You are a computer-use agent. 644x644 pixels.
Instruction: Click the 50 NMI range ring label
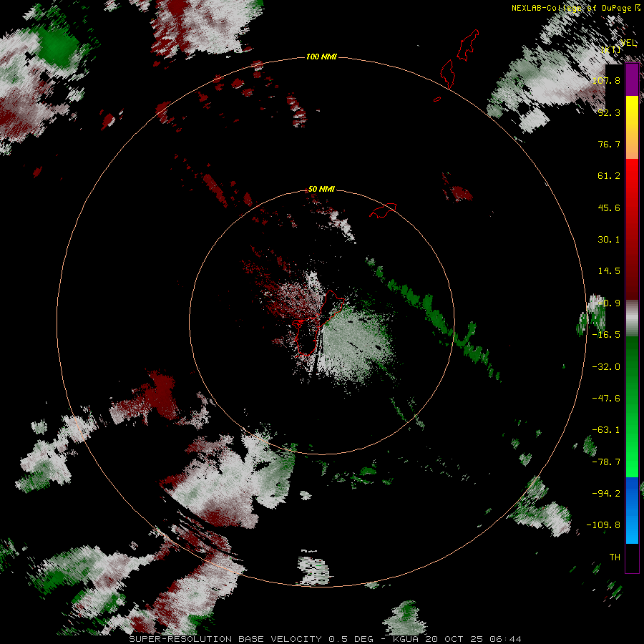click(x=321, y=189)
